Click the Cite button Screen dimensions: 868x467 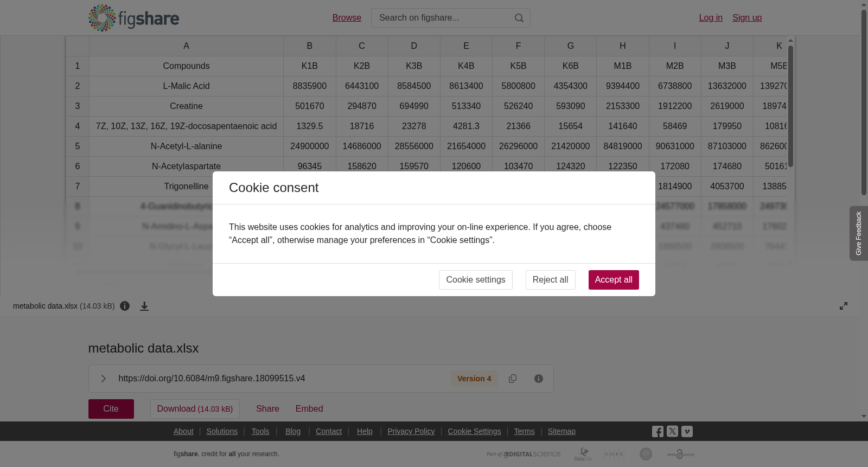click(111, 409)
